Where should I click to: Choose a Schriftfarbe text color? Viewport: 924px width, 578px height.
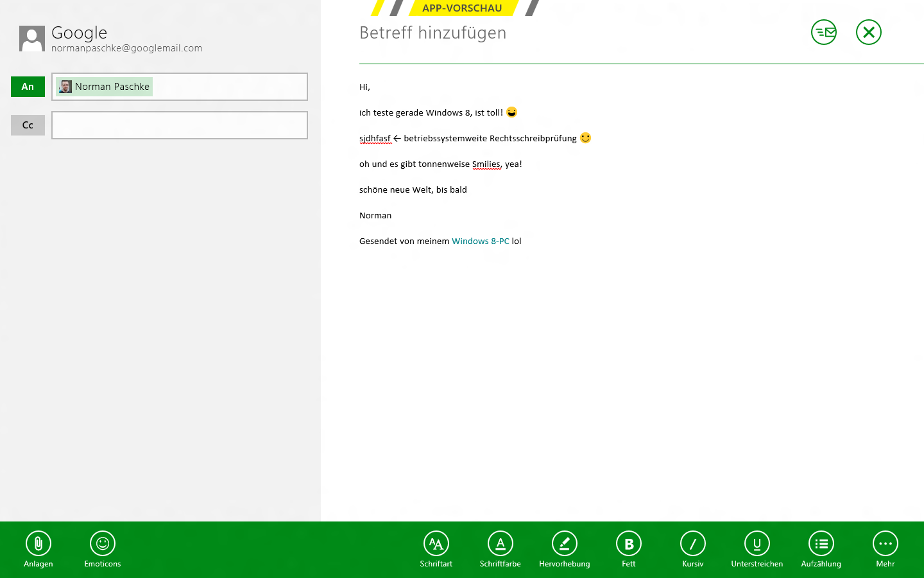click(x=501, y=550)
